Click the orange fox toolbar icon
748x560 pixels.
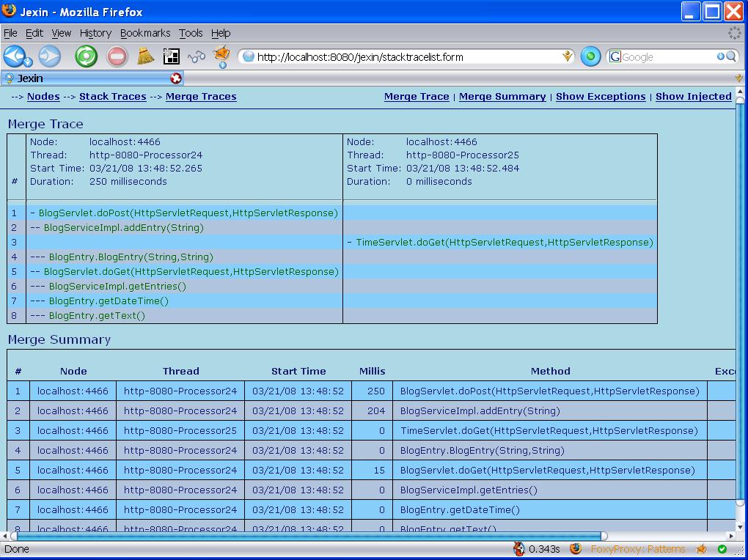pos(221,54)
